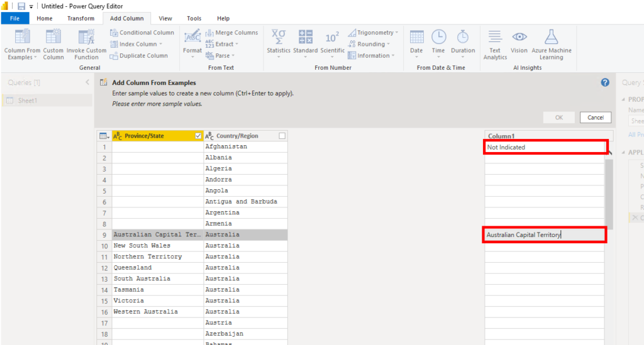Screen dimensions: 644x345
Task: Open the Date column menu
Action: pyautogui.click(x=416, y=43)
